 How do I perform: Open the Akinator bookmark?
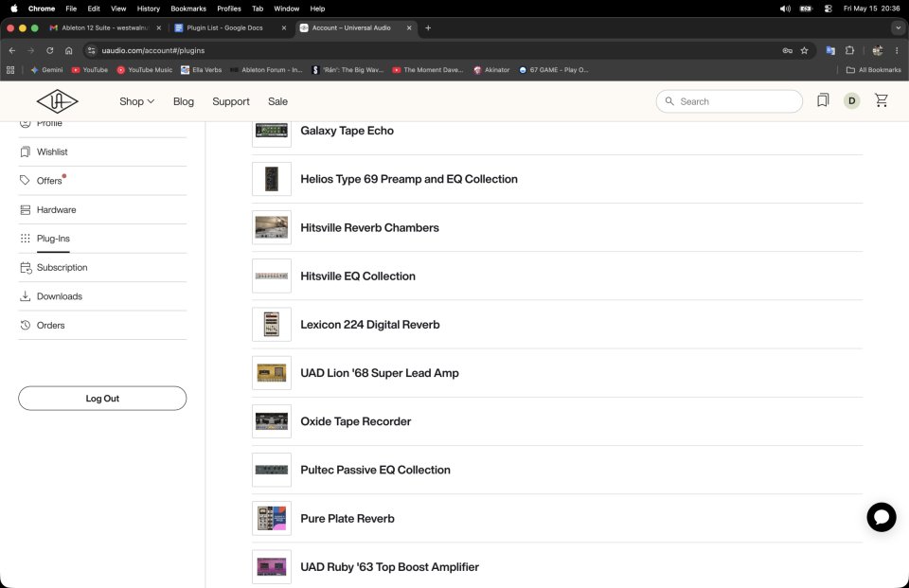pos(491,69)
